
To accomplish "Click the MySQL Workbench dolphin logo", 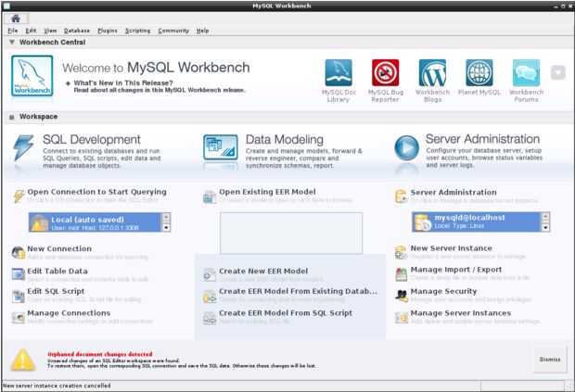I will click(x=32, y=76).
